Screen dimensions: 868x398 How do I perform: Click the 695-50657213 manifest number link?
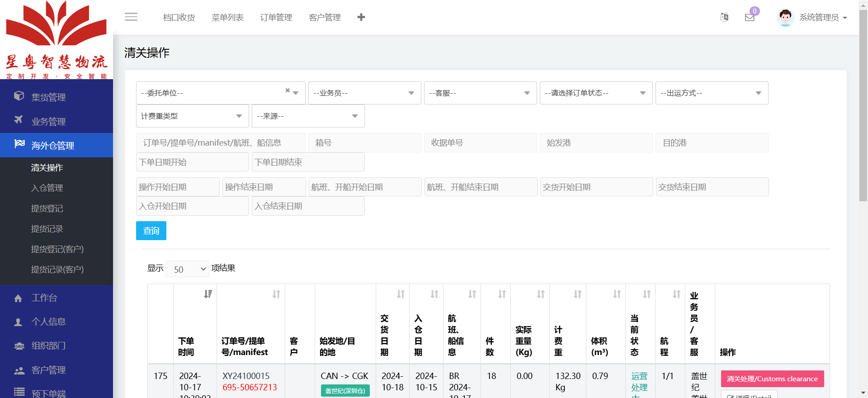pos(250,387)
